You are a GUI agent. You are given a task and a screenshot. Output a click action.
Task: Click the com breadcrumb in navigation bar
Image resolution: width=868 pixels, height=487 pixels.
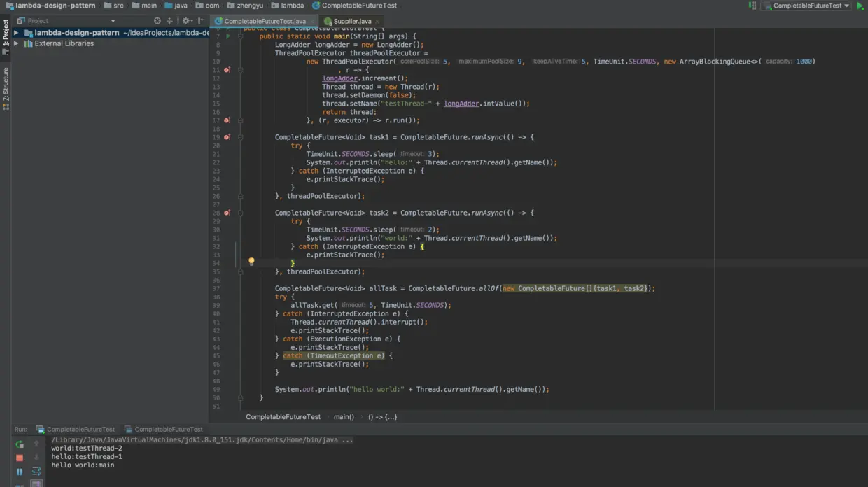pos(207,6)
